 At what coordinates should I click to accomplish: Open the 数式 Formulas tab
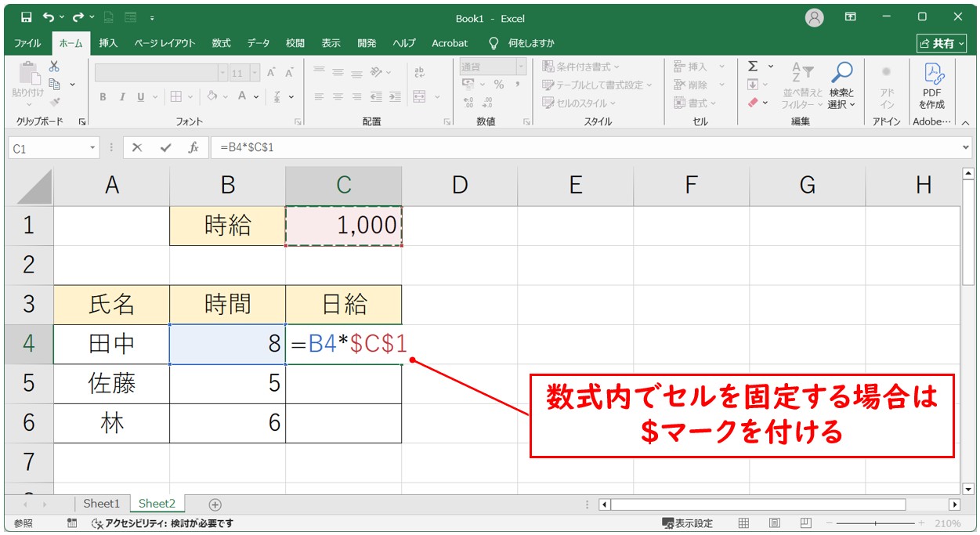click(221, 43)
